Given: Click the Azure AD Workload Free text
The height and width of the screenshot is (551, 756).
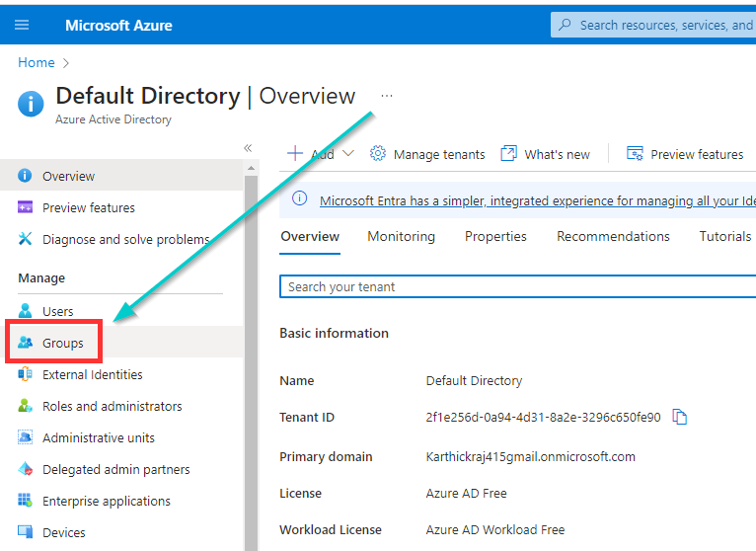Looking at the screenshot, I should (495, 530).
